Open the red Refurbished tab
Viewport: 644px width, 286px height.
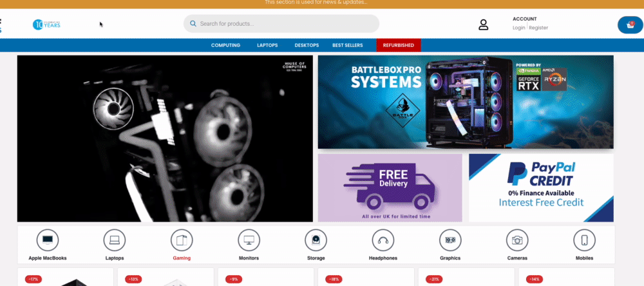click(x=399, y=45)
